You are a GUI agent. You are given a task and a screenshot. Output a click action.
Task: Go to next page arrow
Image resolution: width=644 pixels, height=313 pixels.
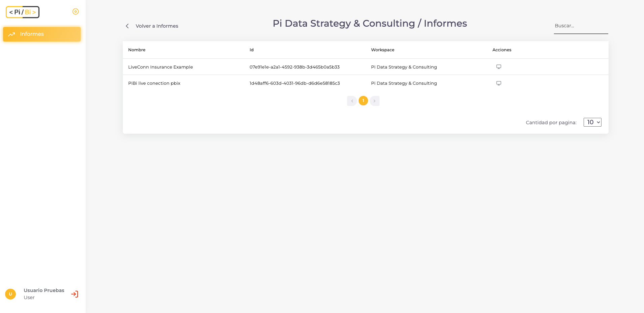(x=374, y=101)
